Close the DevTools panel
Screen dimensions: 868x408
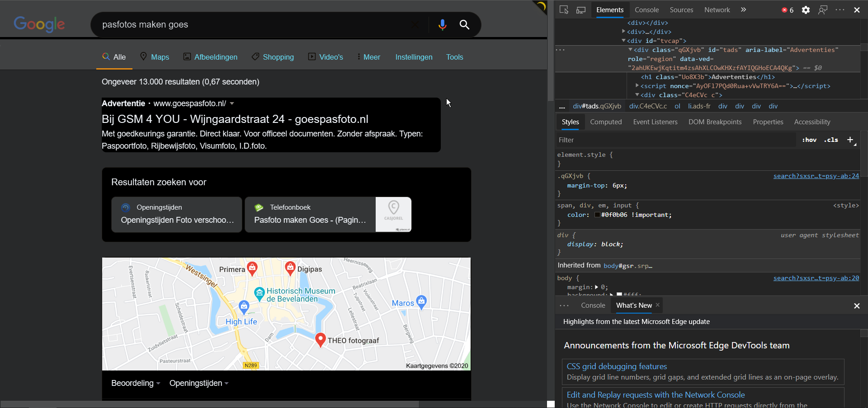pyautogui.click(x=857, y=10)
